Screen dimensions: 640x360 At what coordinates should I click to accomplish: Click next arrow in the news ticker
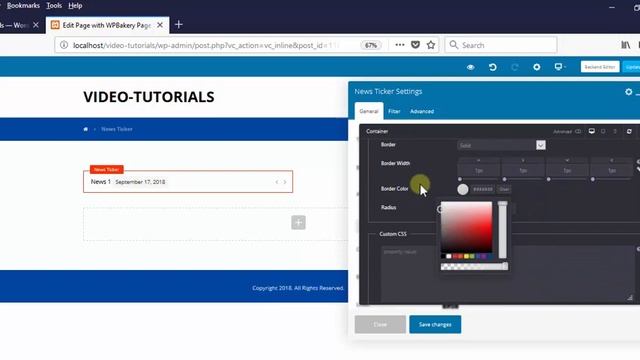tap(285, 182)
